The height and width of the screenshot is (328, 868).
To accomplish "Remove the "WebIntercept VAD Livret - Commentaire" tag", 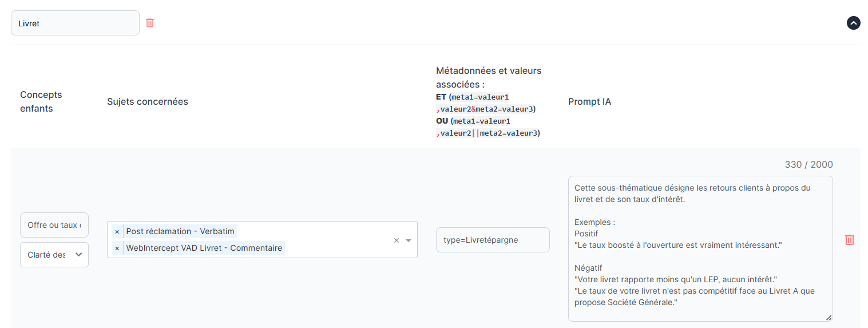I will (117, 248).
